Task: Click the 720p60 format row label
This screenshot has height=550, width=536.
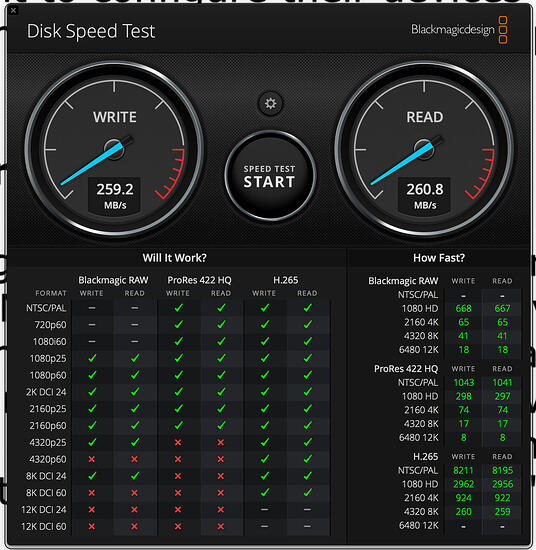Action: click(50, 325)
